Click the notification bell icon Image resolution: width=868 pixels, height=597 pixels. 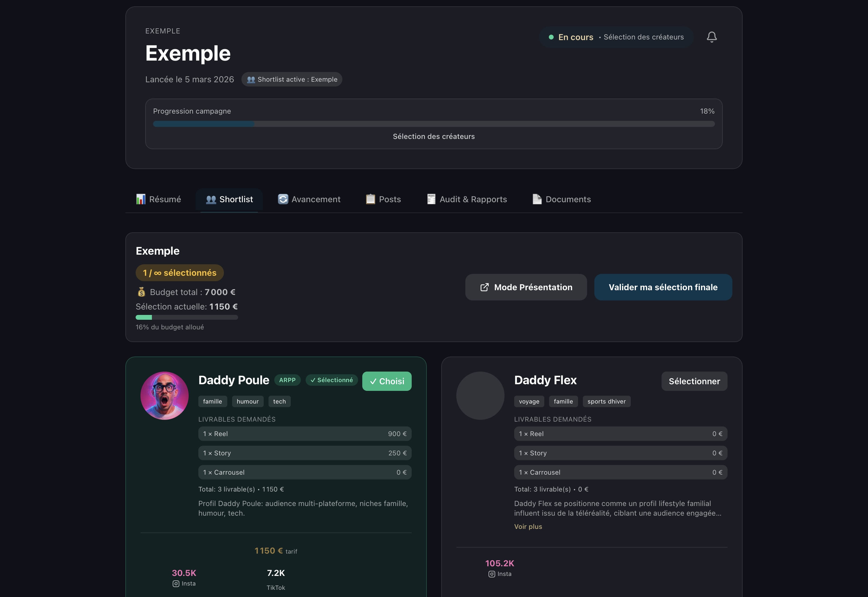click(x=712, y=37)
